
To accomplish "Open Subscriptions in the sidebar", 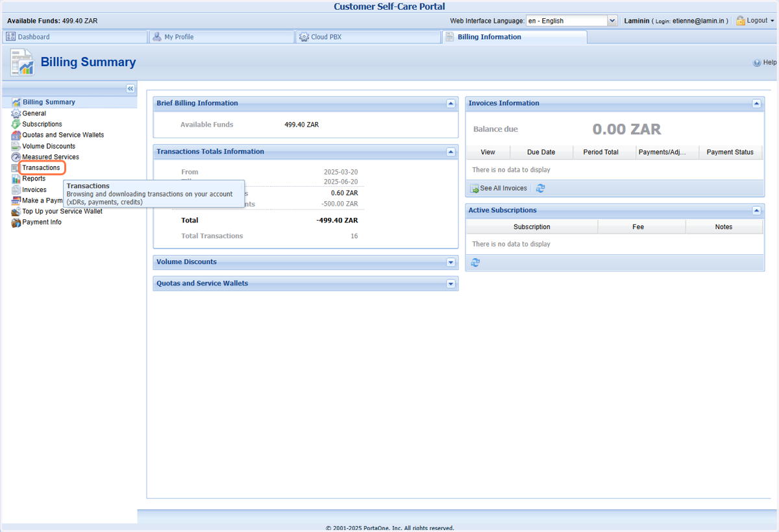I will point(42,124).
